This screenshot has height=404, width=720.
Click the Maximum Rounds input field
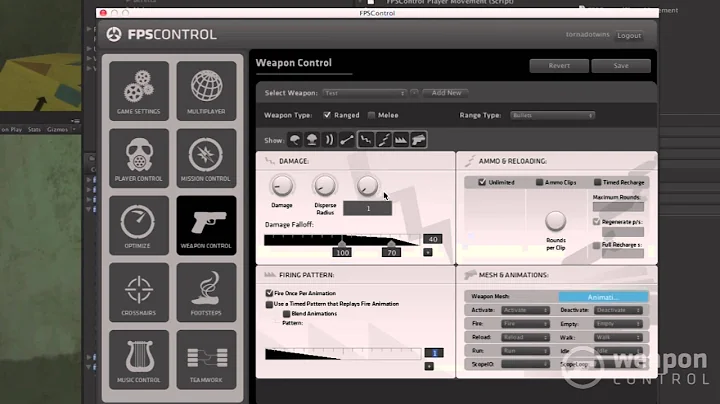(x=618, y=207)
